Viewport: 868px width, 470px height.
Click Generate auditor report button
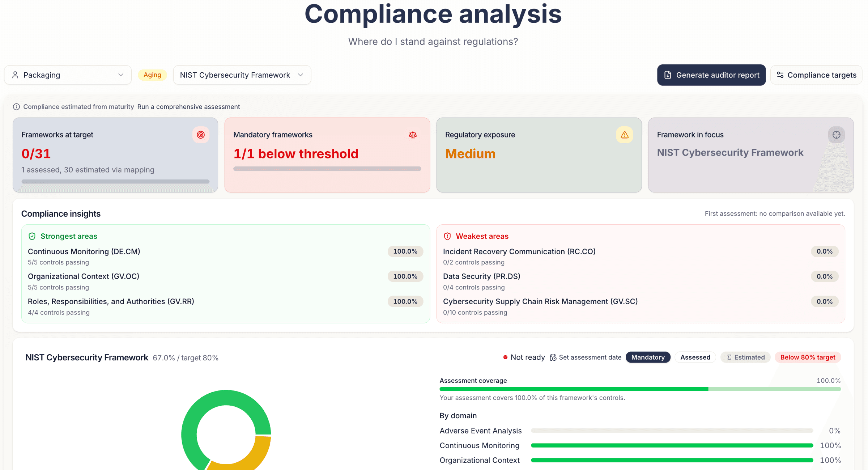tap(711, 75)
